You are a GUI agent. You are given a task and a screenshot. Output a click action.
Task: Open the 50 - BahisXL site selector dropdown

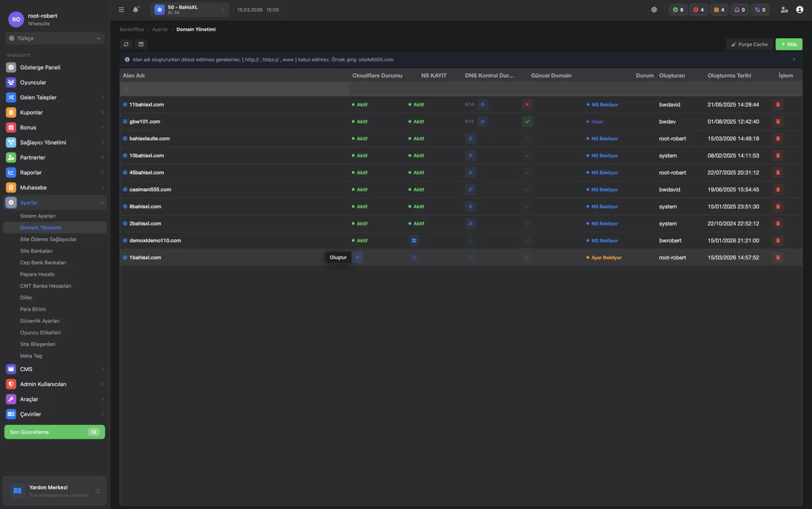pos(188,9)
